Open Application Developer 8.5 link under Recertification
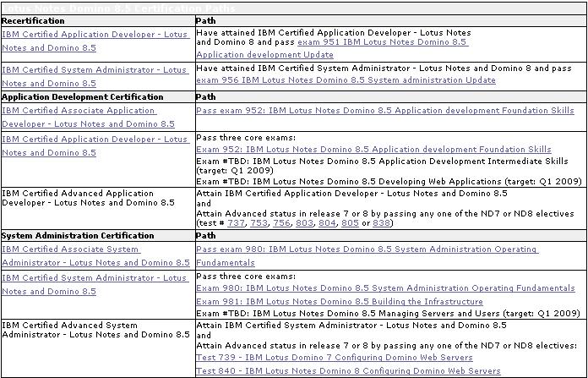This screenshot has width=588, height=378. pyautogui.click(x=95, y=41)
